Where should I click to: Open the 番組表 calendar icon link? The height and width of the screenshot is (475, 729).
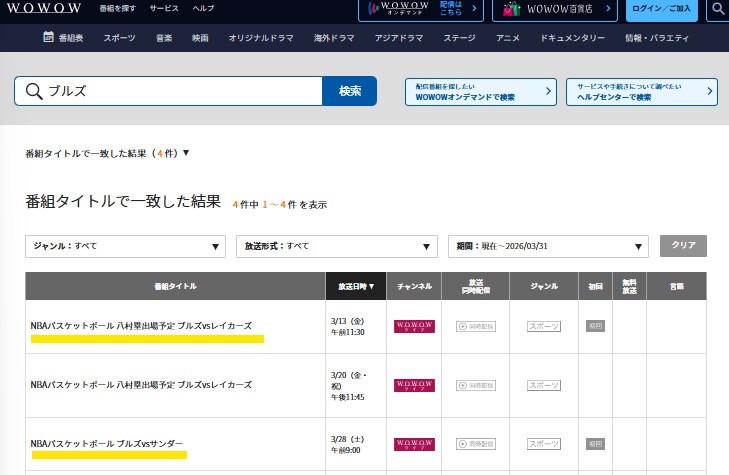click(63, 38)
